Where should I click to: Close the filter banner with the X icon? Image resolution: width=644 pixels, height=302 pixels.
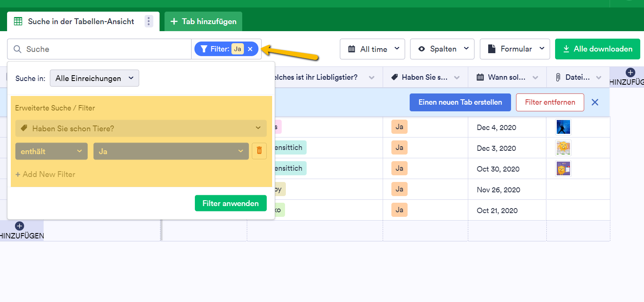pos(595,102)
